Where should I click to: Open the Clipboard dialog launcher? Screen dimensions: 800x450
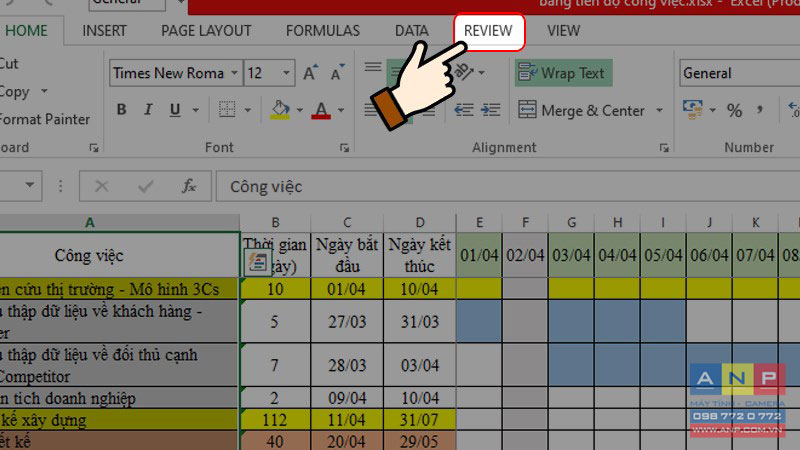pyautogui.click(x=93, y=148)
